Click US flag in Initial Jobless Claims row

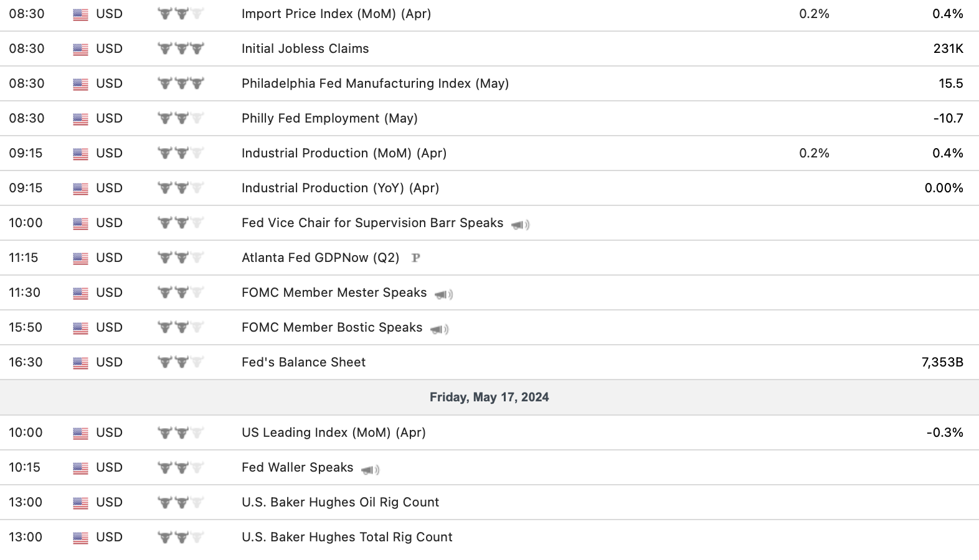click(x=80, y=49)
